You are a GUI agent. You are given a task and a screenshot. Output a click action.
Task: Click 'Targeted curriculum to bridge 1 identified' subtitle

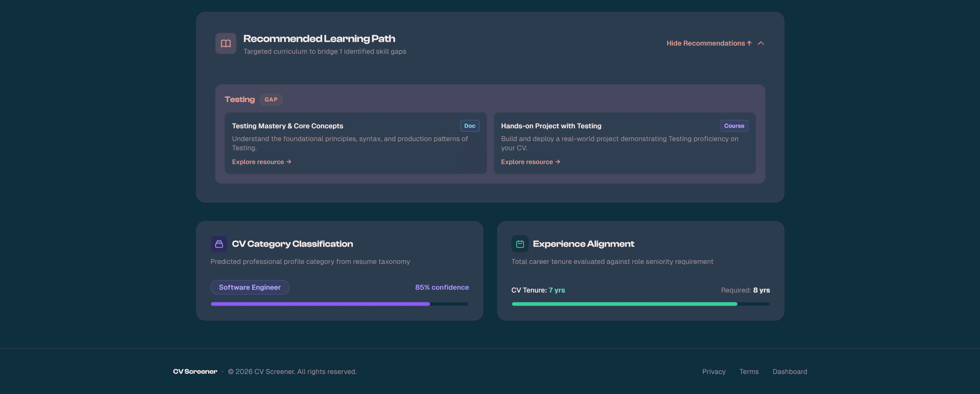[325, 51]
